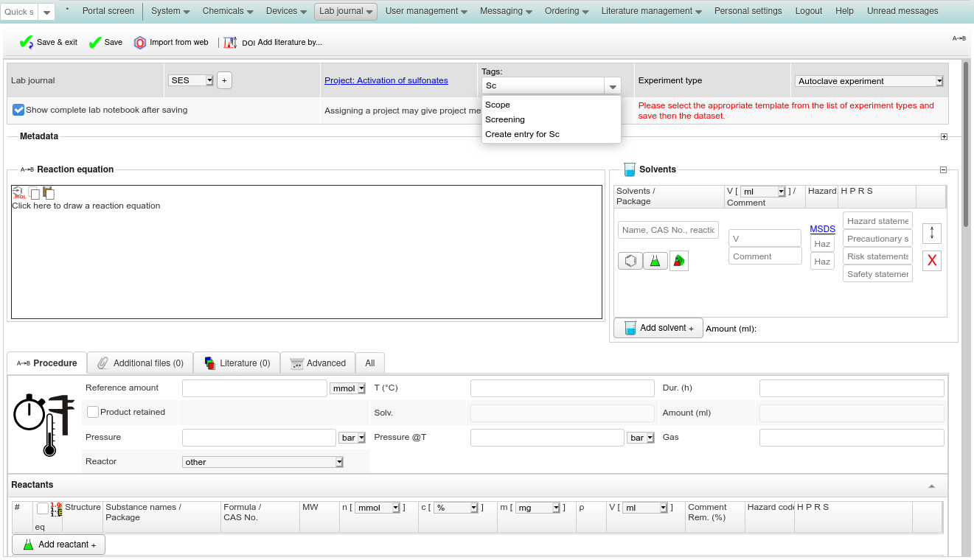Open the Portal screen
Image resolution: width=974 pixels, height=560 pixels.
(108, 11)
